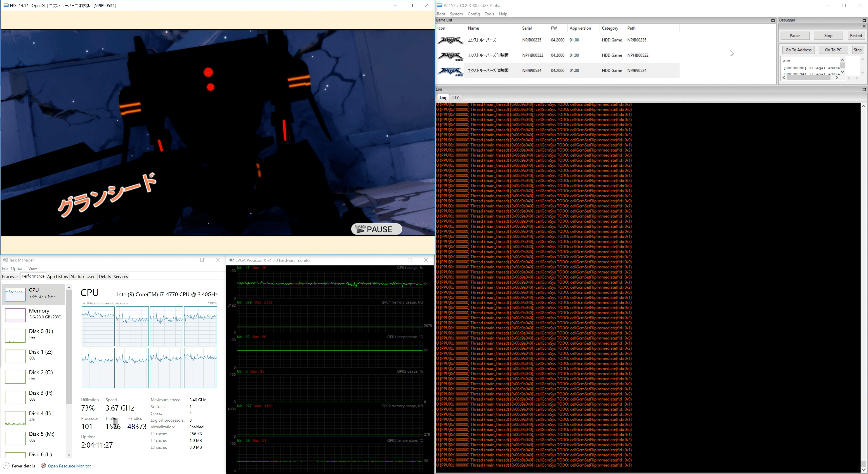Click Go To PC button
Viewport: 868px width, 474px height.
pyautogui.click(x=833, y=50)
